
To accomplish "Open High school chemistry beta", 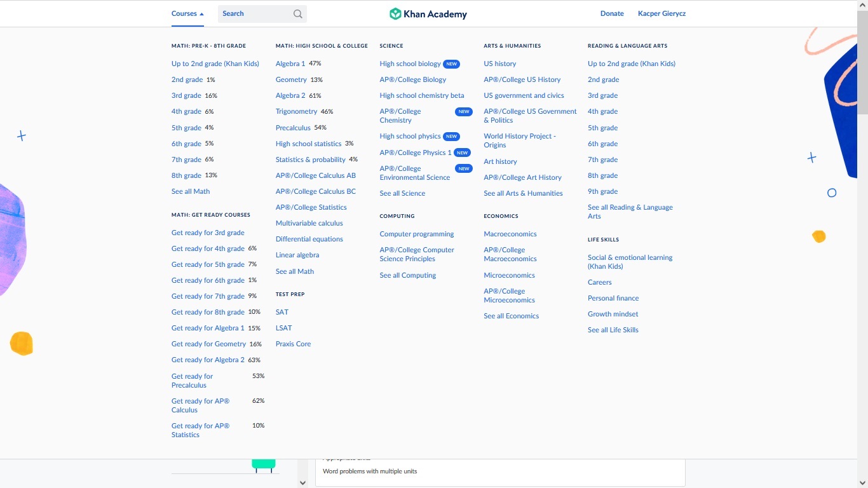I will pos(421,95).
